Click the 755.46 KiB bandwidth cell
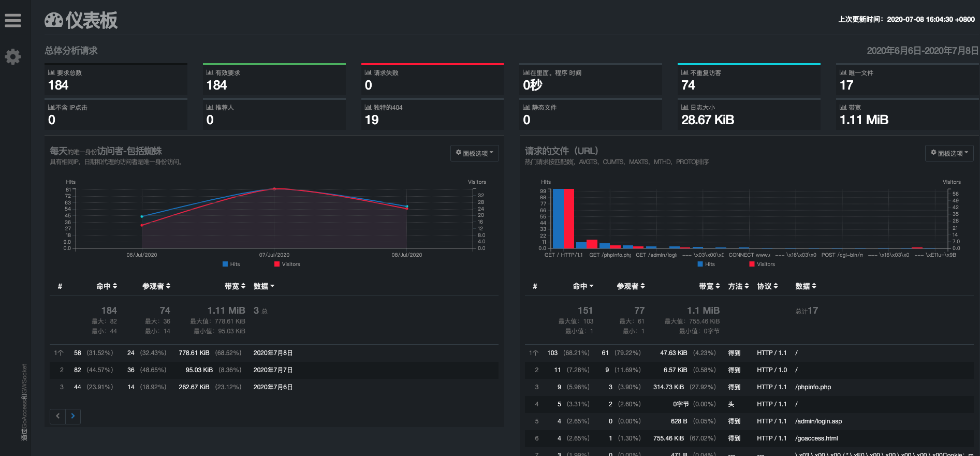The width and height of the screenshot is (980, 456). point(668,438)
